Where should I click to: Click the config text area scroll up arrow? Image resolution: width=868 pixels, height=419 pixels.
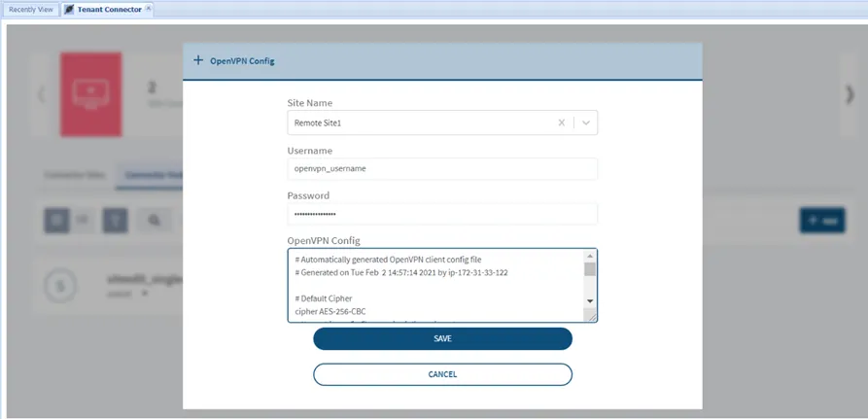(590, 256)
